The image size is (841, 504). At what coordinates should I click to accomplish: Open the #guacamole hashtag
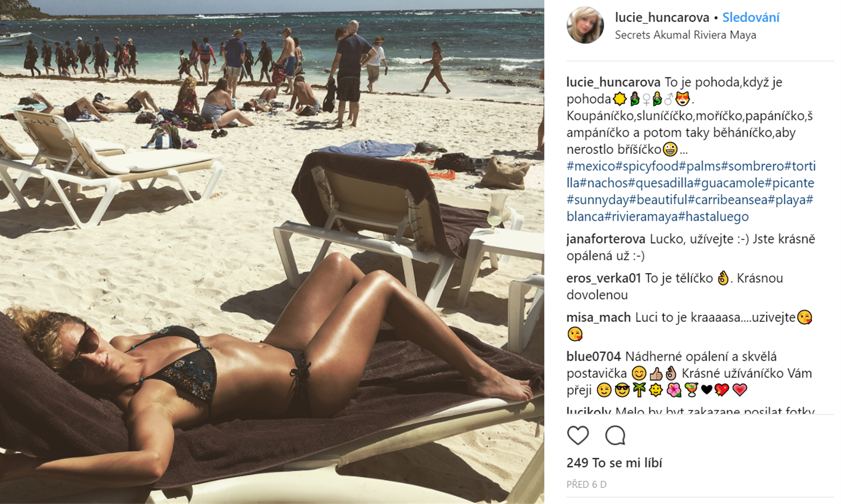coord(729,183)
